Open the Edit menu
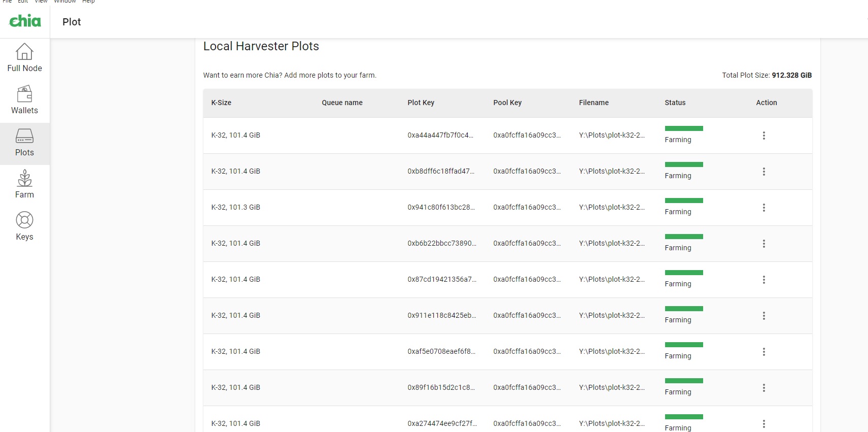 point(23,2)
